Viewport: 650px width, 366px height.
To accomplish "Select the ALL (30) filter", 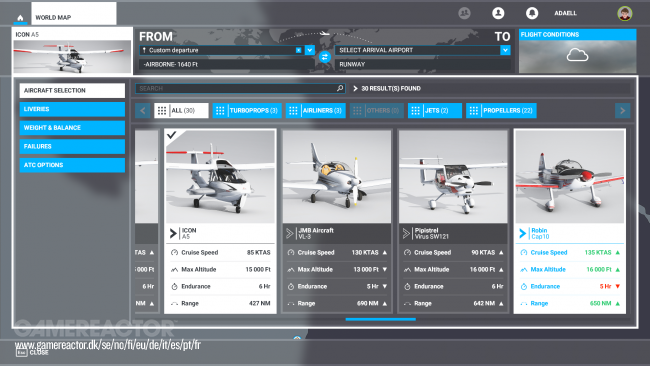I will [181, 111].
